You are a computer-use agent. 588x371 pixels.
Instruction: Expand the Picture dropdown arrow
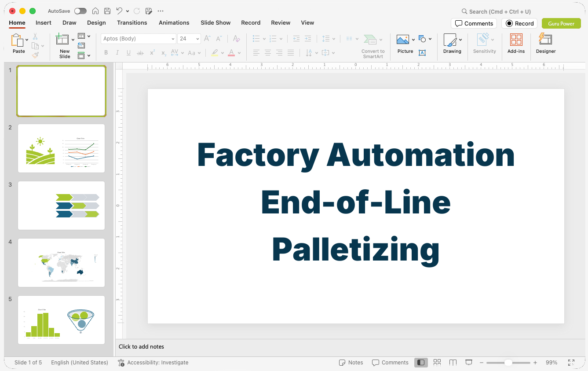(x=413, y=40)
